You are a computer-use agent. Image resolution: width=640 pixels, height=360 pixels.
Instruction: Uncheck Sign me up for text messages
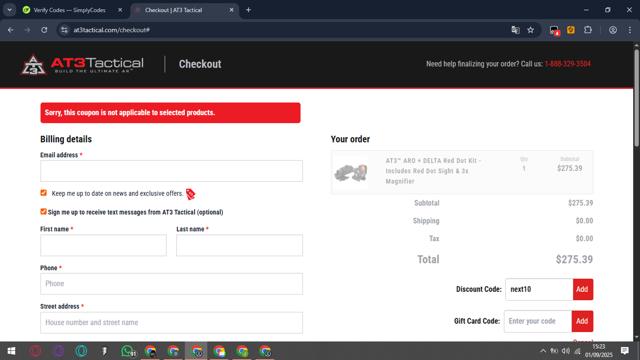tap(44, 211)
